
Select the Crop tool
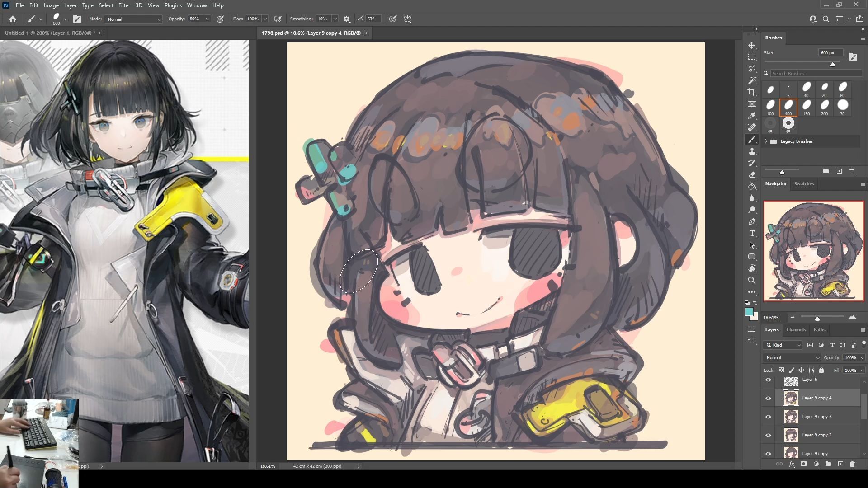[x=752, y=92]
